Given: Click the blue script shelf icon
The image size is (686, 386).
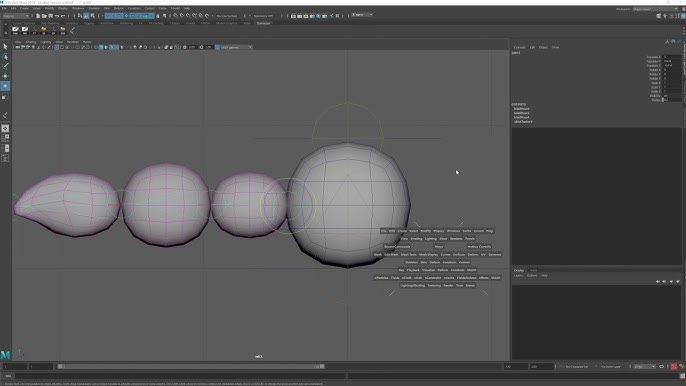Looking at the screenshot, I should [x=72, y=30].
